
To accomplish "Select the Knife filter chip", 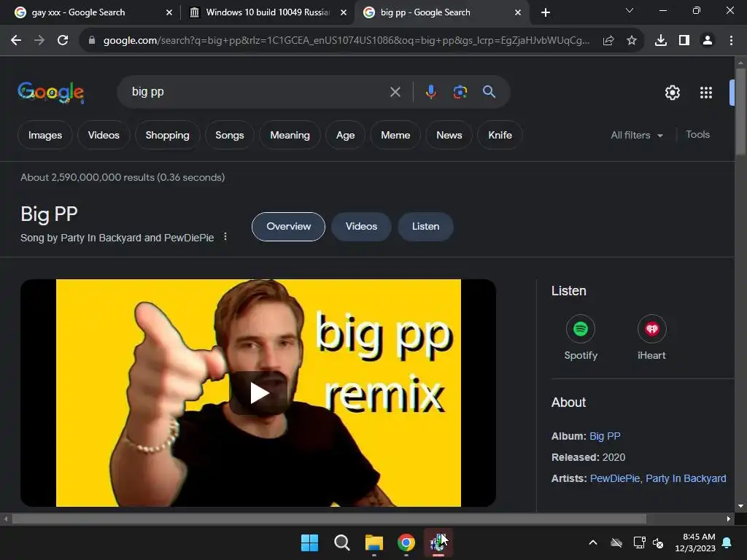I will (x=500, y=135).
